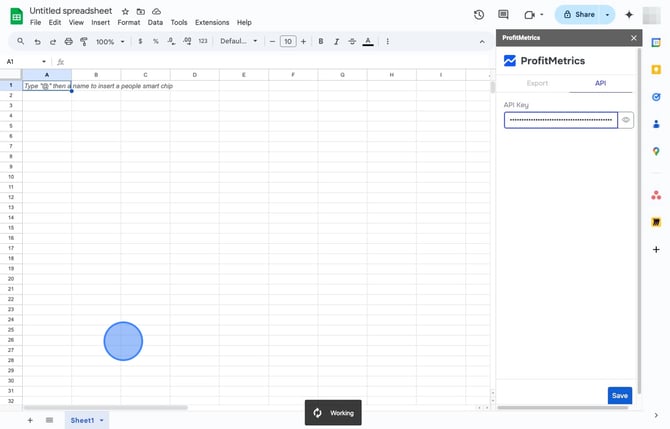Format as currency with dollar icon
670x429 pixels.
[x=140, y=41]
